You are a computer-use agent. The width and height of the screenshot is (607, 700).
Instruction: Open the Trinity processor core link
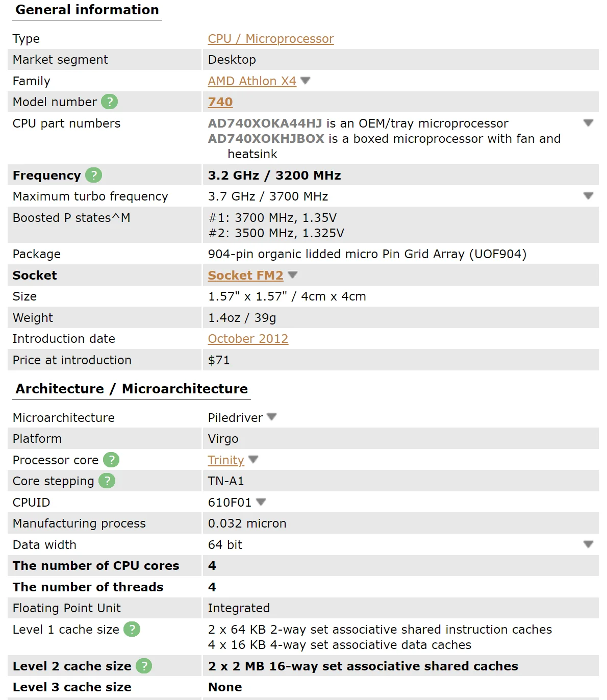226,460
